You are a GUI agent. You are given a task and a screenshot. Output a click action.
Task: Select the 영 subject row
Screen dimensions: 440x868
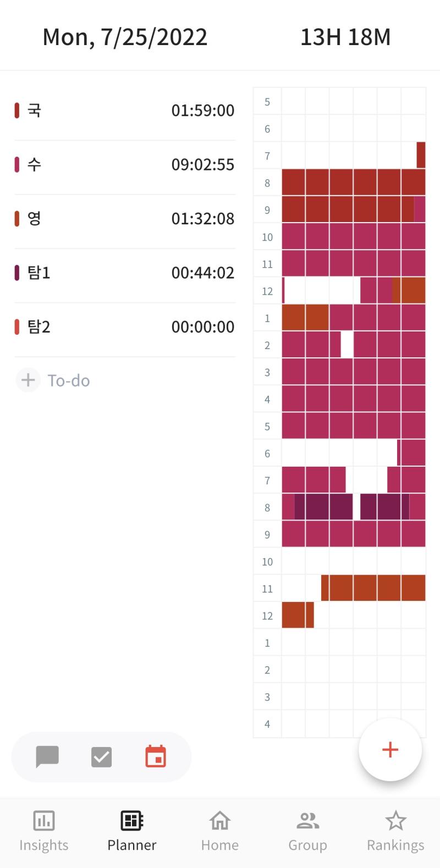point(125,219)
